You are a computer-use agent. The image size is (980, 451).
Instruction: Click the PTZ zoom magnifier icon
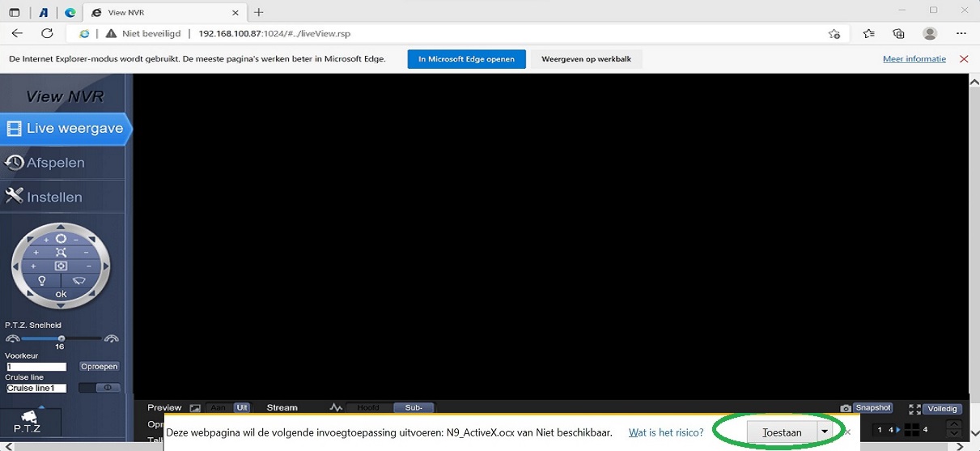tap(62, 253)
